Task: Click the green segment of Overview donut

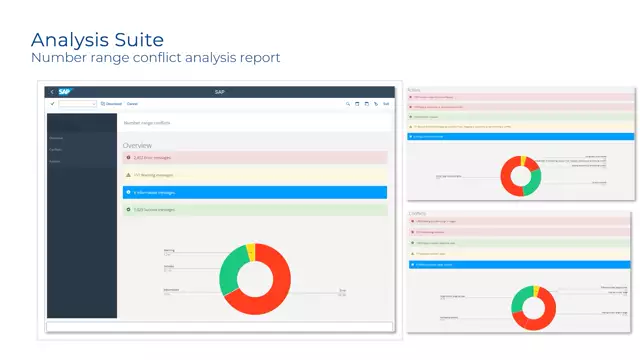Action: point(229,269)
